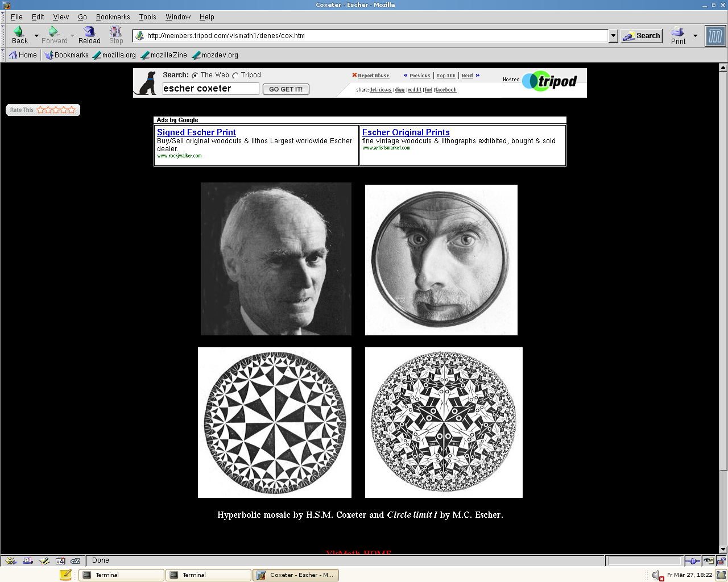Toggle the online/offline connection icon
Image resolution: width=728 pixels, height=582 pixels.
[x=692, y=561]
